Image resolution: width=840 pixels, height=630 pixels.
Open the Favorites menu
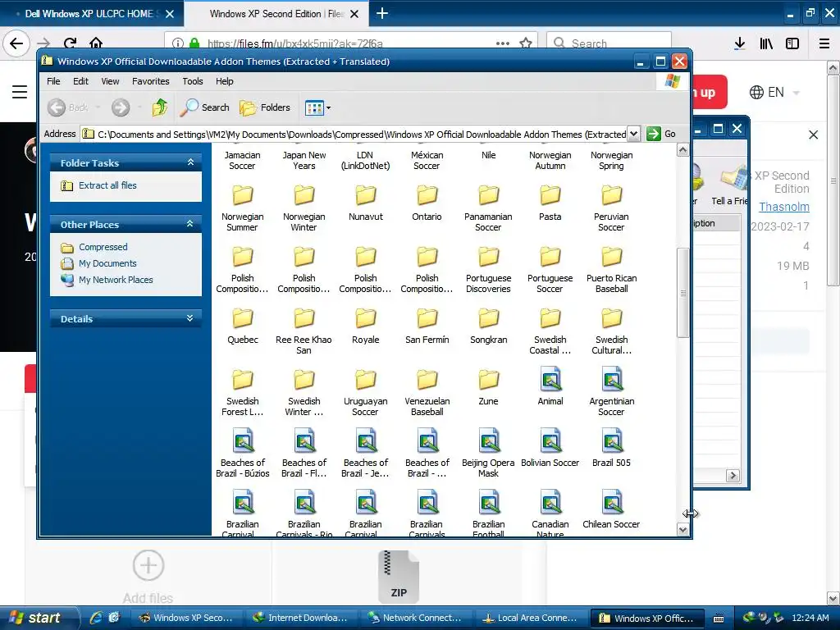(151, 81)
